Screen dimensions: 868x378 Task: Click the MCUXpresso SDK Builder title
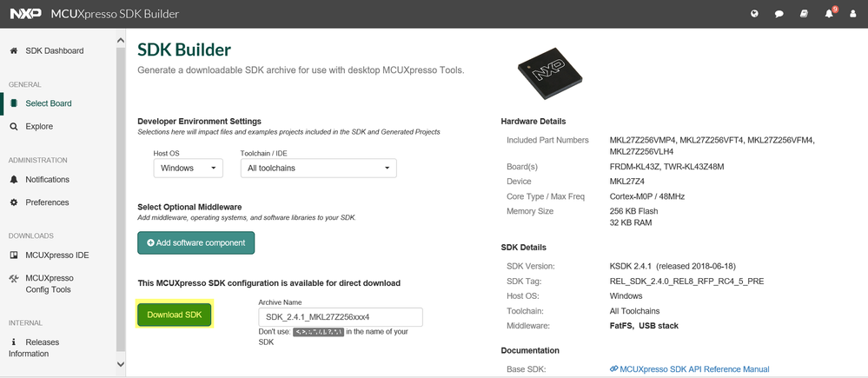(x=115, y=14)
